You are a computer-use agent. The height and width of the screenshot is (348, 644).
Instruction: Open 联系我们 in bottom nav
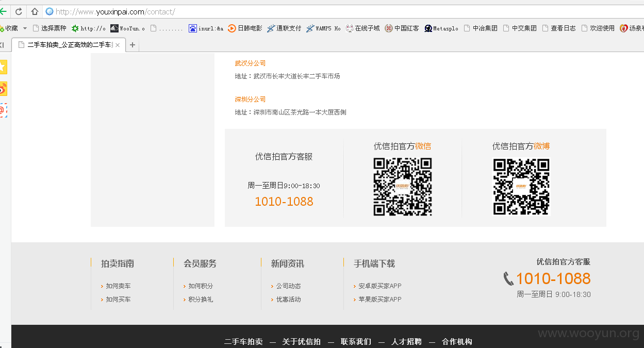pyautogui.click(x=356, y=342)
